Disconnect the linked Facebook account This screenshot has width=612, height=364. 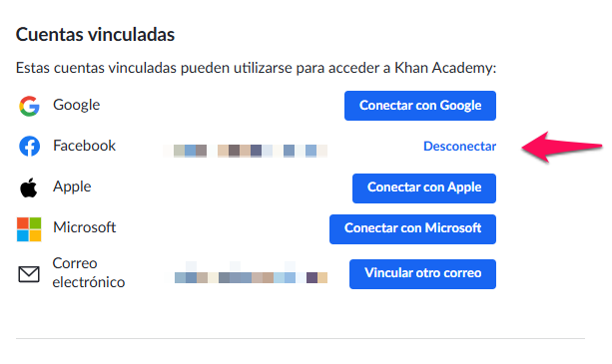(x=460, y=147)
